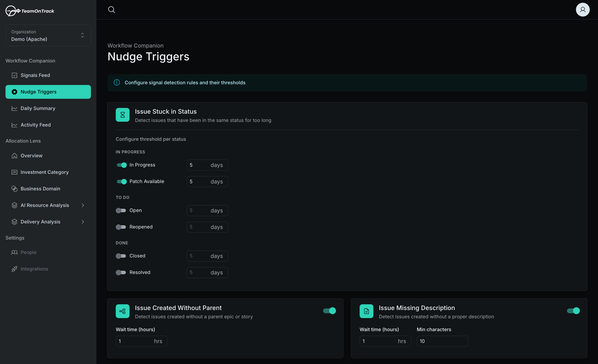Select the Overview link under Allocation Lens

coord(31,155)
